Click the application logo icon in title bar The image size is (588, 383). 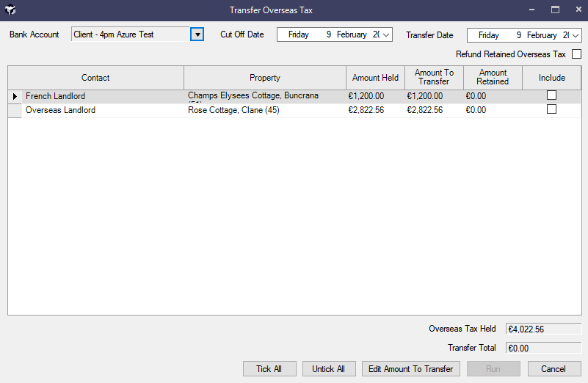click(10, 10)
